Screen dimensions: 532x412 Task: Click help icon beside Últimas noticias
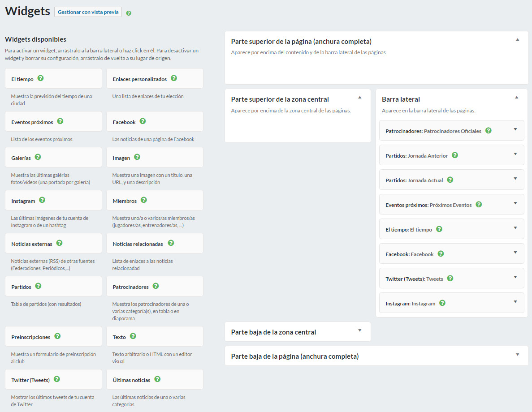tap(157, 379)
